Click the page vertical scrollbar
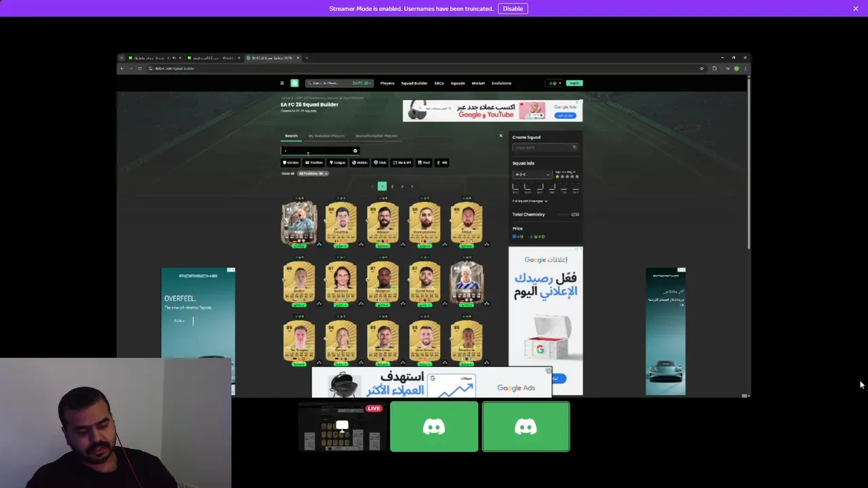Image resolution: width=868 pixels, height=488 pixels. [x=749, y=163]
